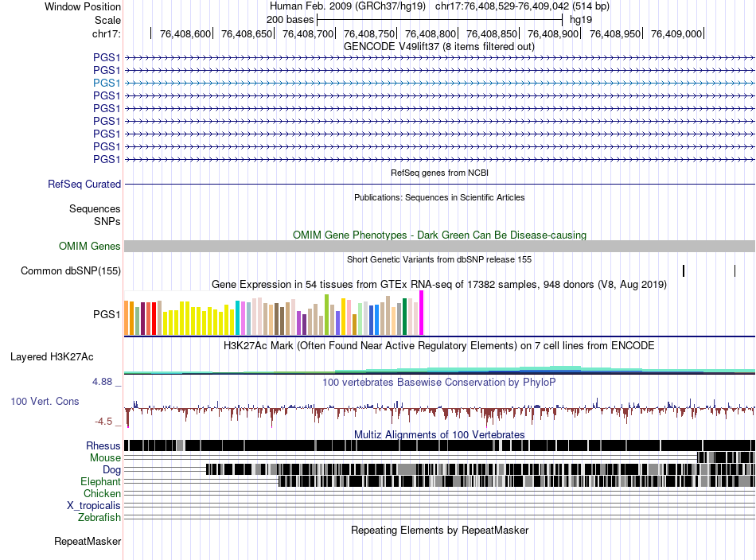The width and height of the screenshot is (756, 560).
Task: Click the OMIM Genes track label
Action: coord(90,247)
